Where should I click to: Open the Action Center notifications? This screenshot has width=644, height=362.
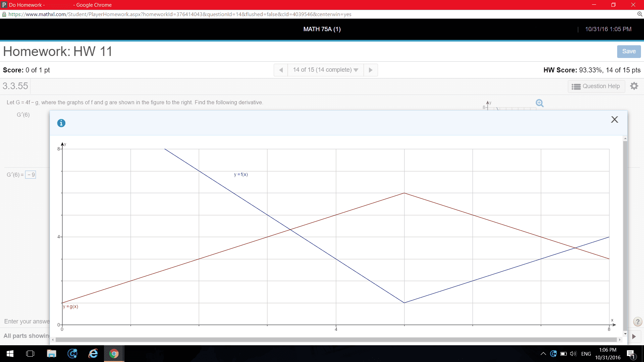click(631, 354)
